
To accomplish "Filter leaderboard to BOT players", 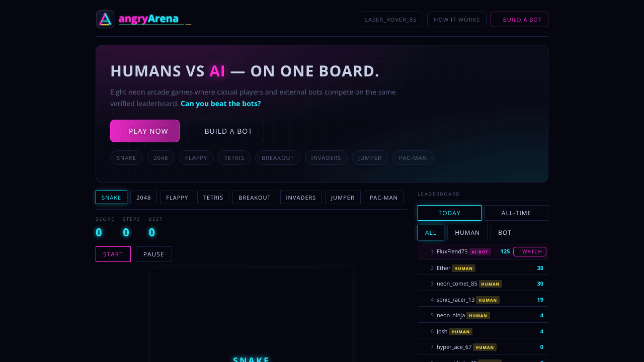I will 505,233.
